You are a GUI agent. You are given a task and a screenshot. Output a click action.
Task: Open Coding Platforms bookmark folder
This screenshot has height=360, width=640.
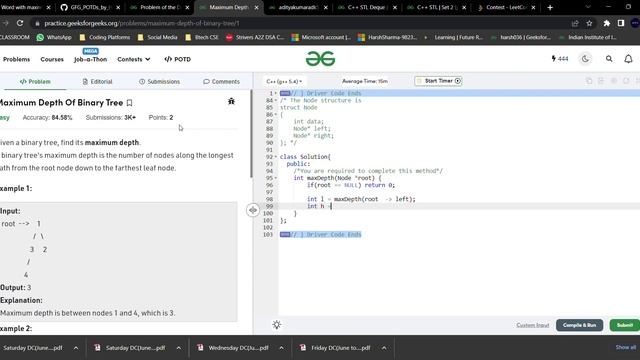click(104, 37)
